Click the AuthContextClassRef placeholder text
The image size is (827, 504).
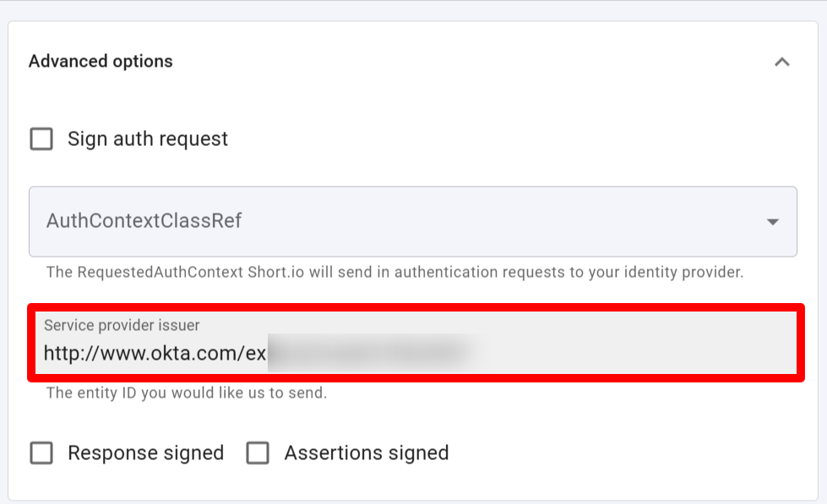pos(144,221)
